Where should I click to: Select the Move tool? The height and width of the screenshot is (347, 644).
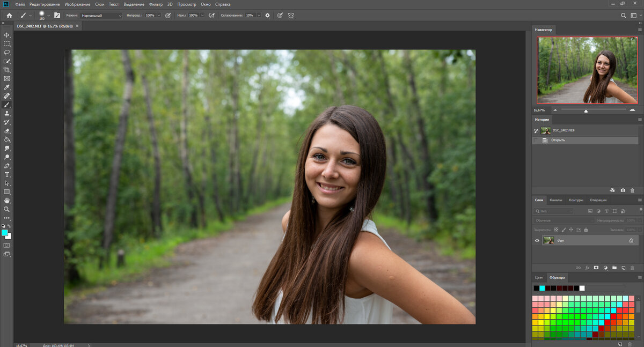pyautogui.click(x=7, y=35)
